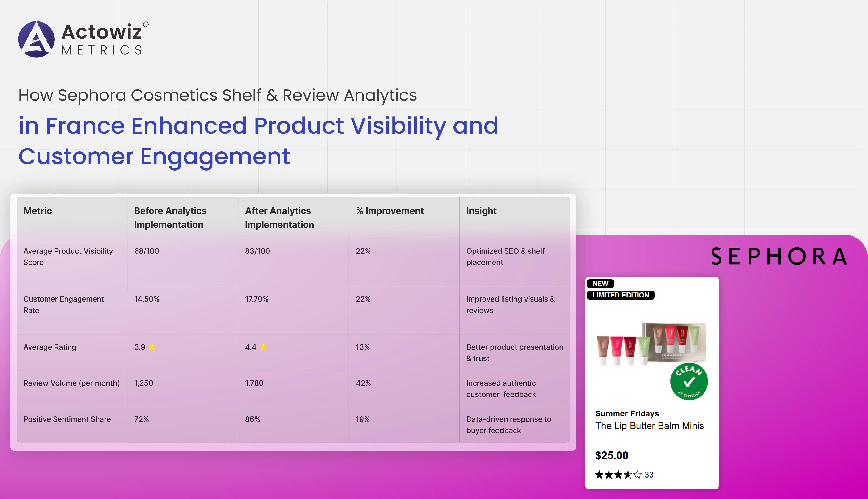Click the LIMITED EDITION badge
This screenshot has width=868, height=499.
620,295
